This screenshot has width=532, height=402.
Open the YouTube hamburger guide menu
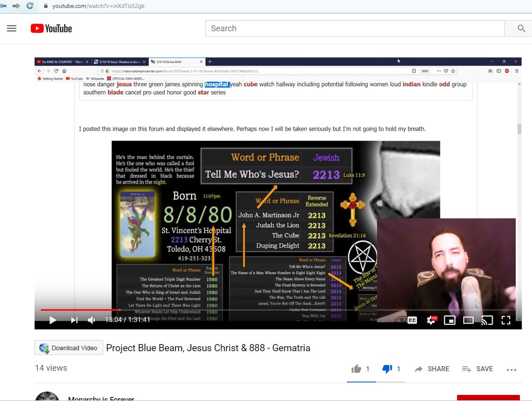12,28
